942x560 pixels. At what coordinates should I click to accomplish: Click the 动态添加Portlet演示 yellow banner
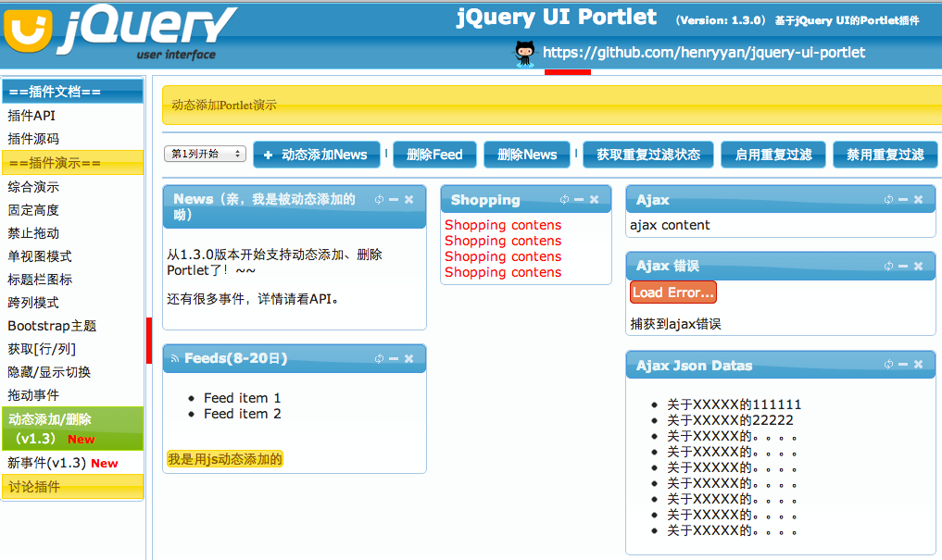[x=551, y=105]
